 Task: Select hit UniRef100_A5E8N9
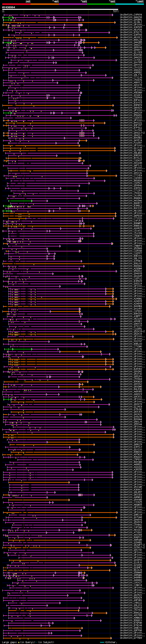[131, 93]
